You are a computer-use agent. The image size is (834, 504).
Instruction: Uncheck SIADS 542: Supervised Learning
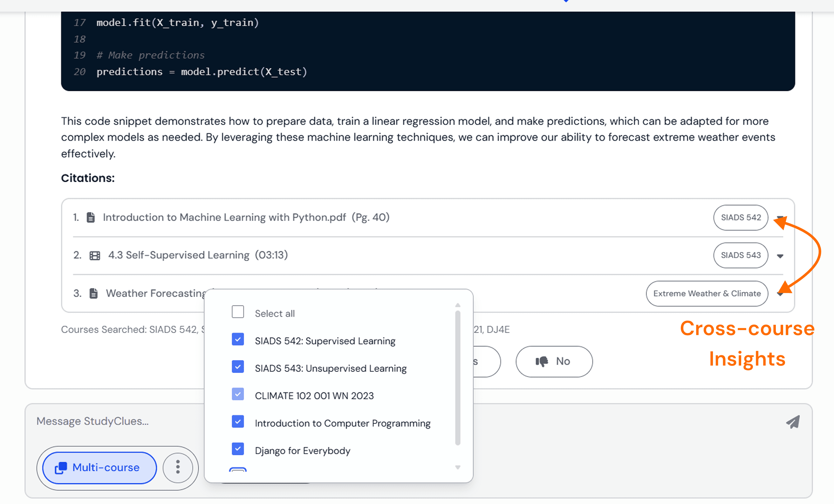[238, 339]
